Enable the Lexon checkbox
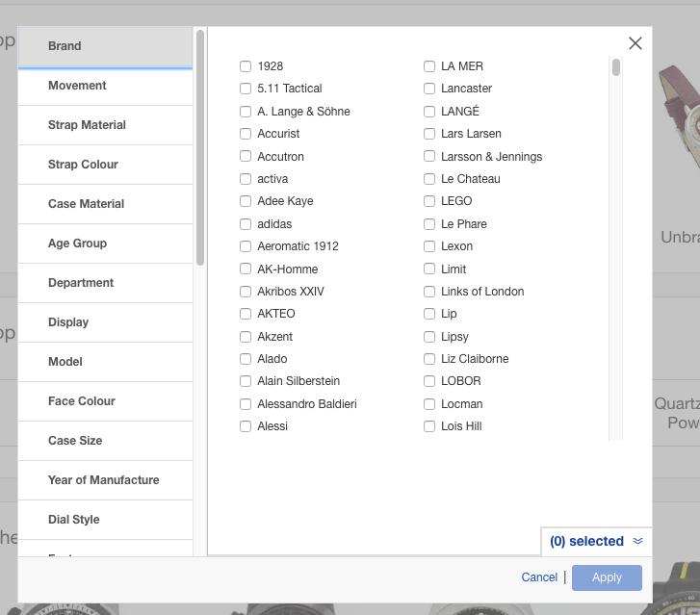Viewport: 700px width, 615px height. pyautogui.click(x=429, y=246)
